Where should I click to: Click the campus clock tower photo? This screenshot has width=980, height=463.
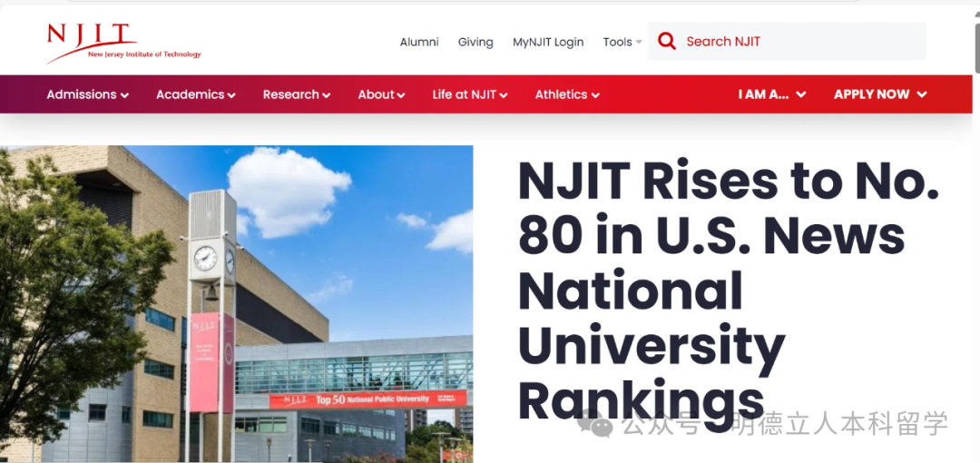click(236, 304)
